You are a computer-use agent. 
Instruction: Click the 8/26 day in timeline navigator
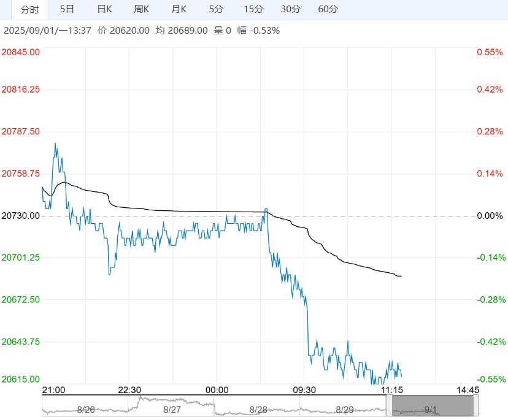click(x=85, y=408)
